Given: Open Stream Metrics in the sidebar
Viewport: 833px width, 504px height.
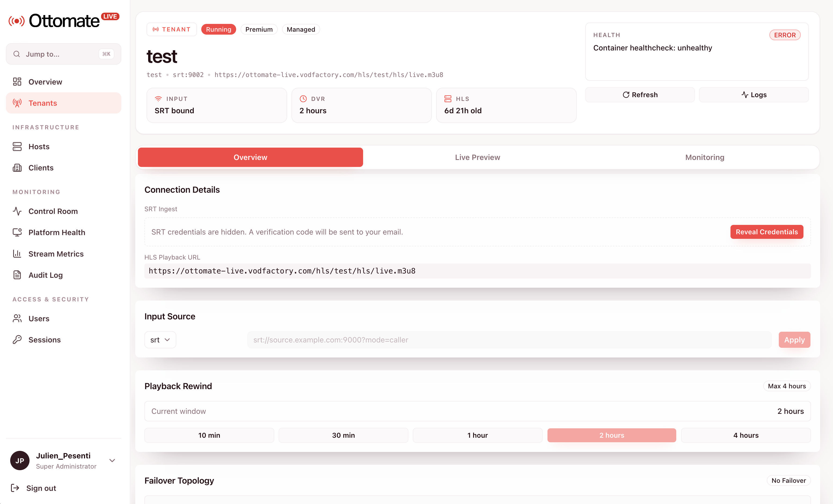Looking at the screenshot, I should tap(64, 254).
